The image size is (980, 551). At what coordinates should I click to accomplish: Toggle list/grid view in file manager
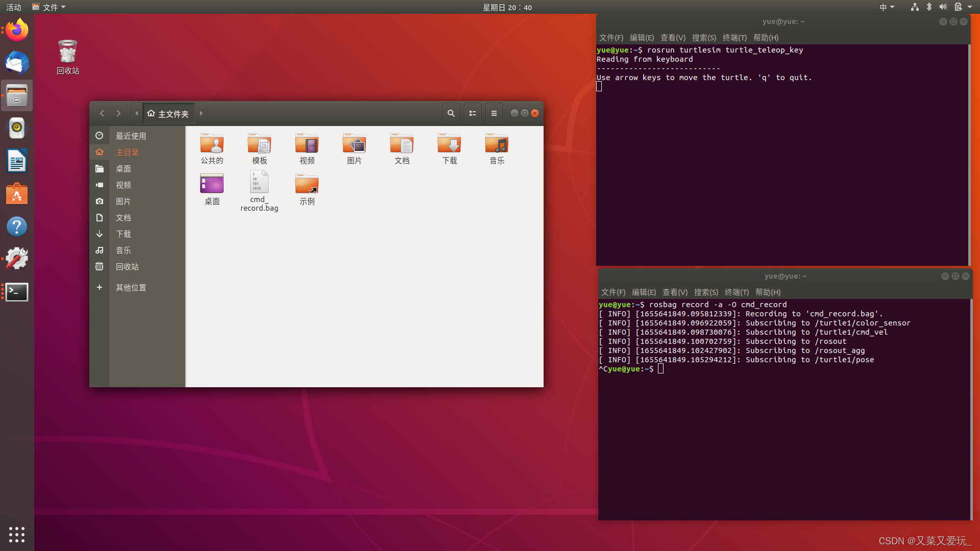[x=473, y=113]
